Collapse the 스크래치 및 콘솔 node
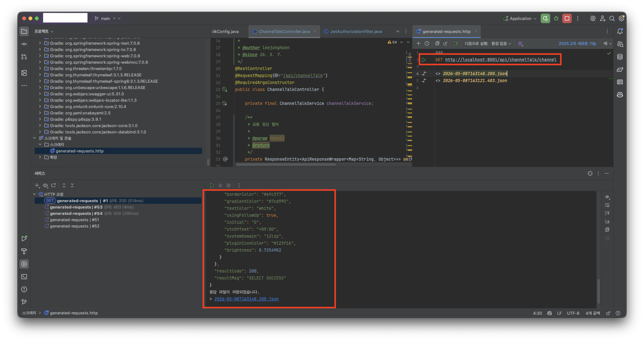This screenshot has height=341, width=644. coord(34,138)
